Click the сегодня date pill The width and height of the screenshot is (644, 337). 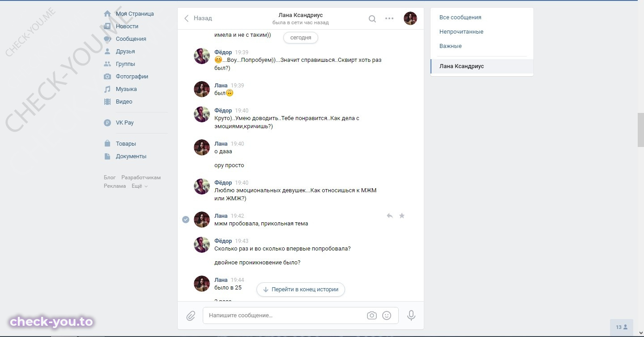(x=301, y=38)
